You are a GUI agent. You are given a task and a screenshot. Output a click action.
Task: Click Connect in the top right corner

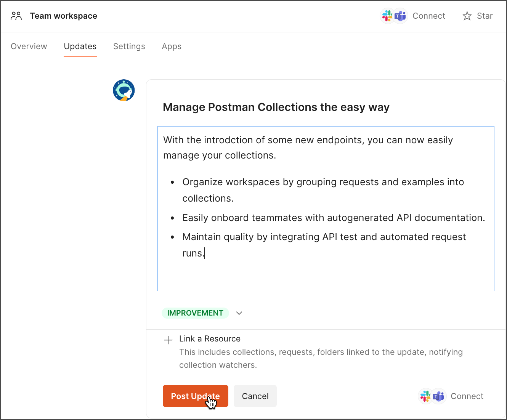pyautogui.click(x=429, y=16)
